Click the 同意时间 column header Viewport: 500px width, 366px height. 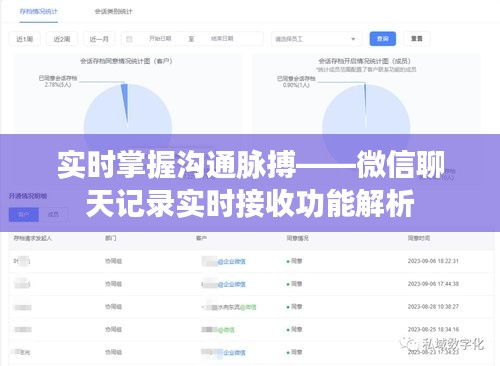(419, 238)
